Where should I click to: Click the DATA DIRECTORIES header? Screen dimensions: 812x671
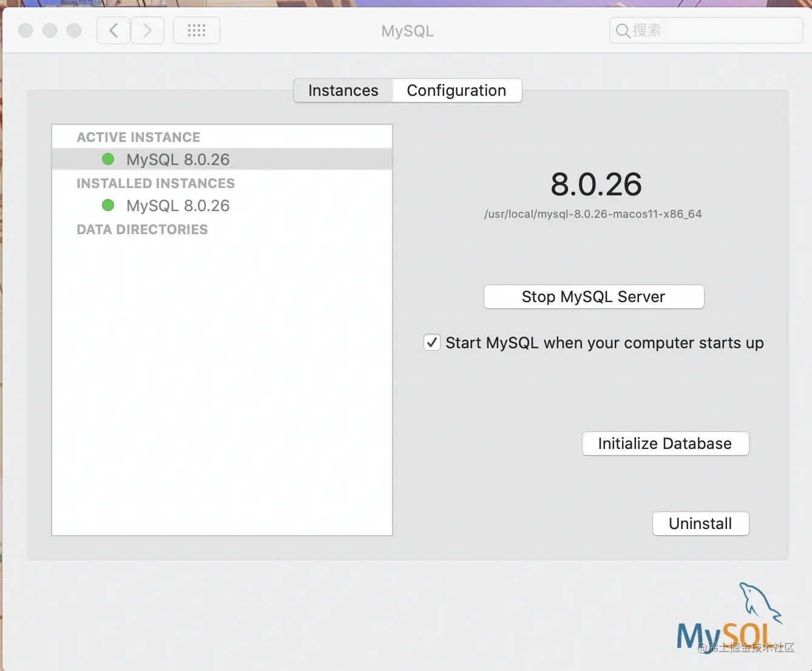tap(142, 229)
